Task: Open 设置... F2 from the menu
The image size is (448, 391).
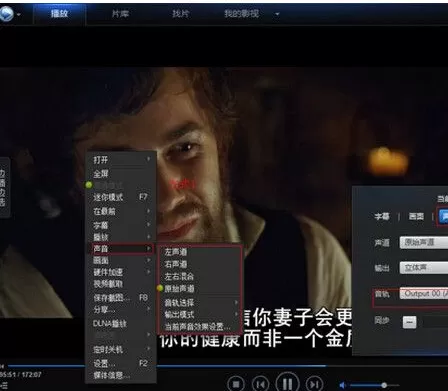Action: coord(121,363)
